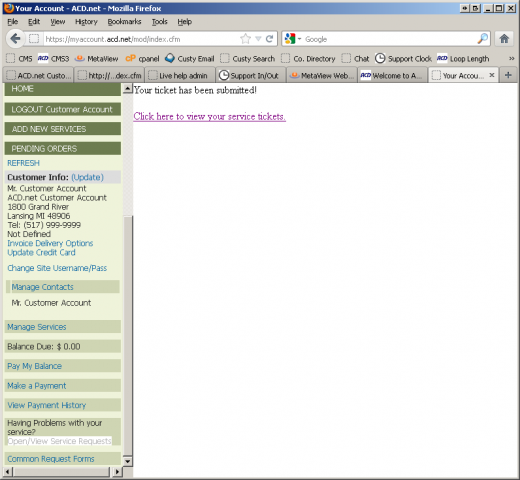
Task: Reload the page with refresh icon
Action: pos(270,39)
